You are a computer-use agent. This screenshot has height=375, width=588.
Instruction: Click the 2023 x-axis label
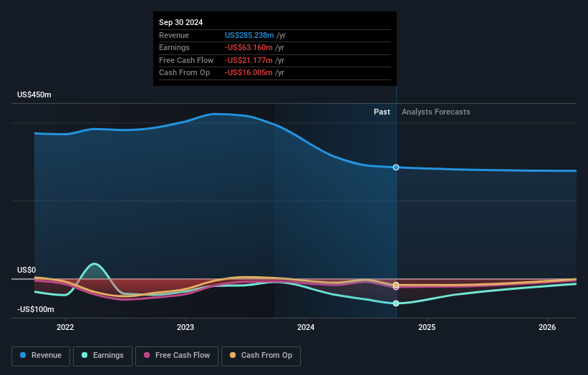pyautogui.click(x=185, y=328)
